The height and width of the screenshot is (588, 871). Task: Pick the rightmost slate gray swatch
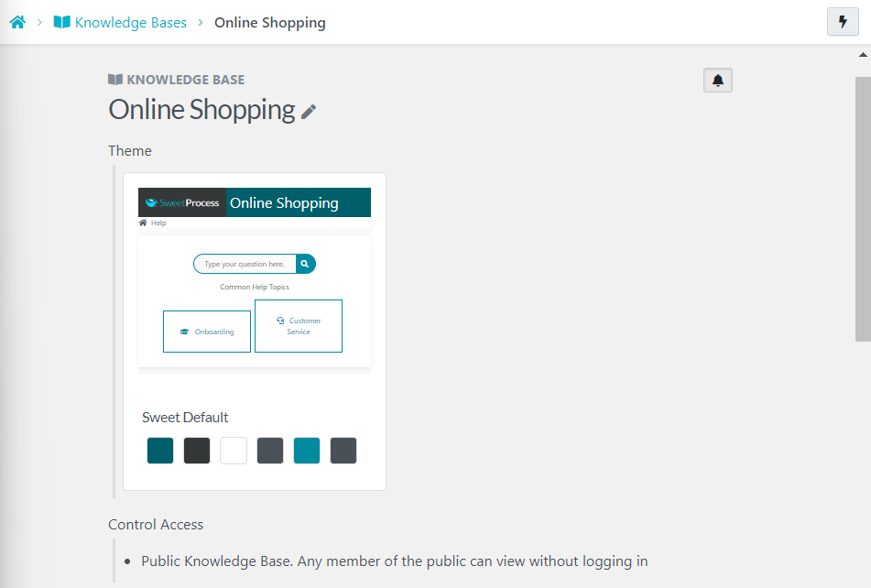[343, 451]
